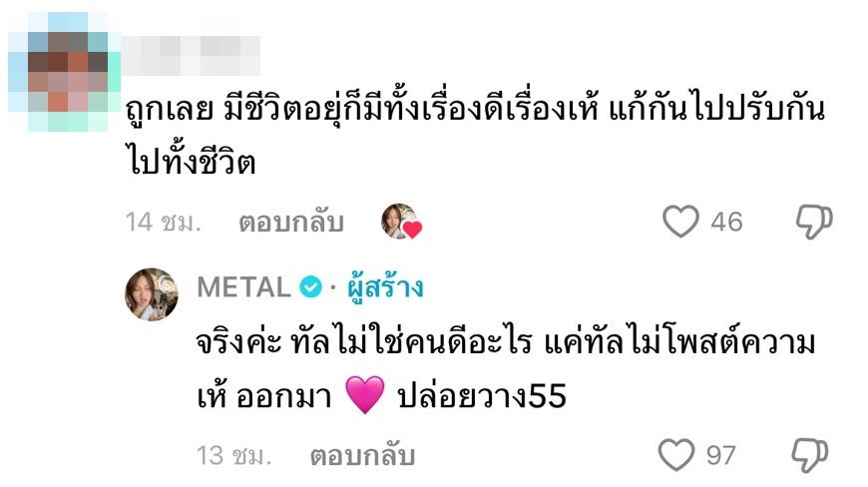This screenshot has width=868, height=487.
Task: Click the blurred commenter username
Action: 191,55
